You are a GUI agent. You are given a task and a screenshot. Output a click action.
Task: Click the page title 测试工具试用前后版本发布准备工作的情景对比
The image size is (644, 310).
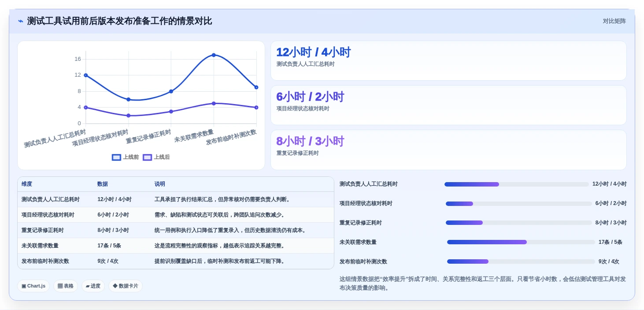pyautogui.click(x=119, y=21)
